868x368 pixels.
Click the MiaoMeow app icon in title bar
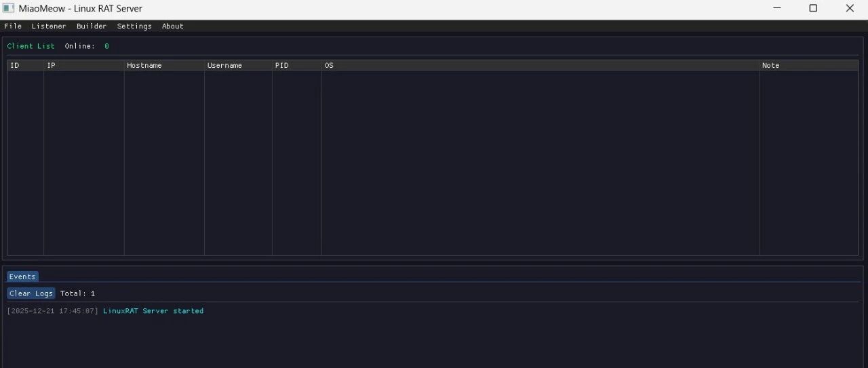(9, 9)
